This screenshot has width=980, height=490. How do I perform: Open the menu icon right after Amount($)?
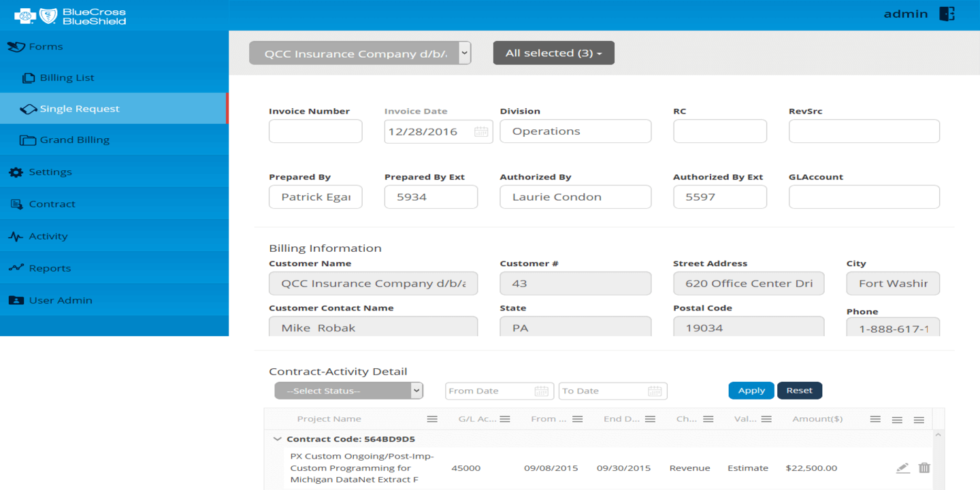(x=875, y=419)
